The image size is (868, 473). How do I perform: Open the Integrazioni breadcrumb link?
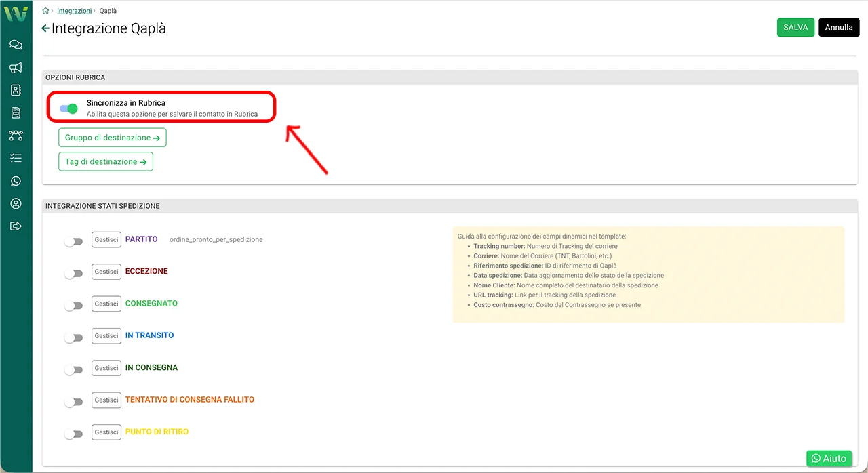pyautogui.click(x=74, y=11)
